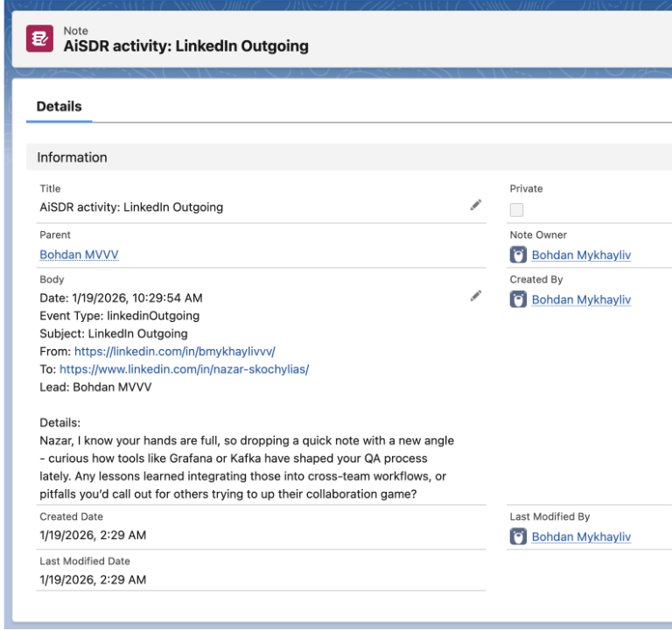This screenshot has height=630, width=672.
Task: Click Last Modified Date value '1/19/2026, 2:29 AM'
Action: pyautogui.click(x=93, y=580)
